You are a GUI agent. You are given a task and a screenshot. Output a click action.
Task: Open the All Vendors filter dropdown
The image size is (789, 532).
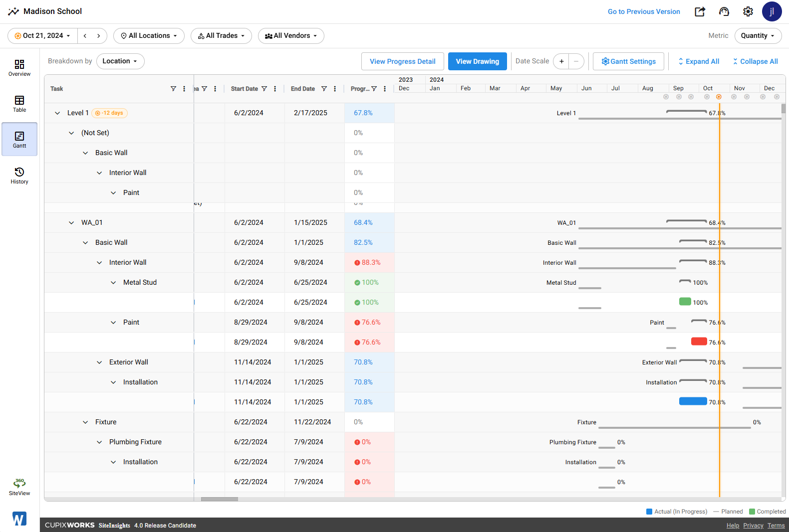click(291, 36)
